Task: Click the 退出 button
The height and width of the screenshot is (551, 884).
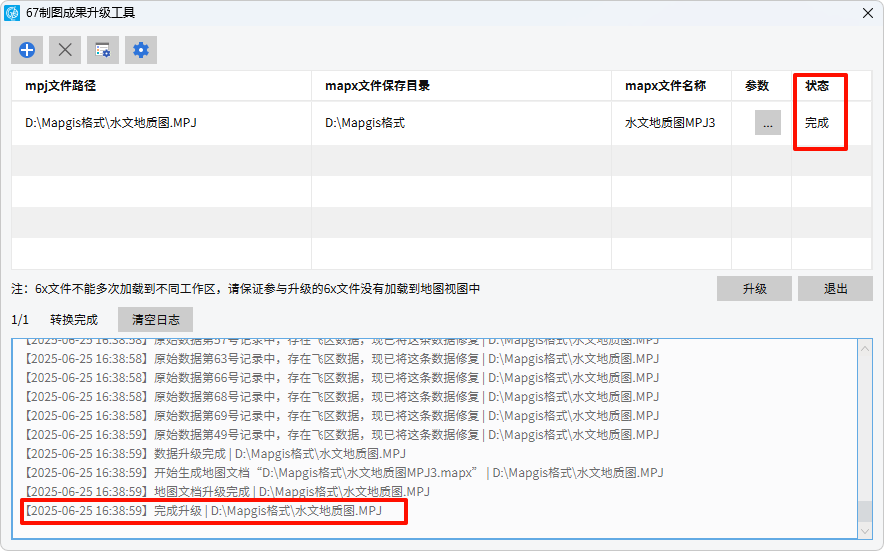Action: pos(835,288)
